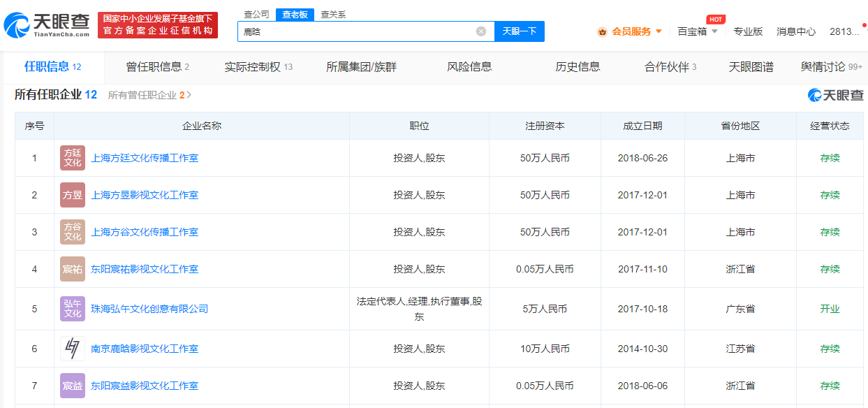This screenshot has width=868, height=408.
Task: Click the 天眼一下 search button
Action: click(520, 31)
